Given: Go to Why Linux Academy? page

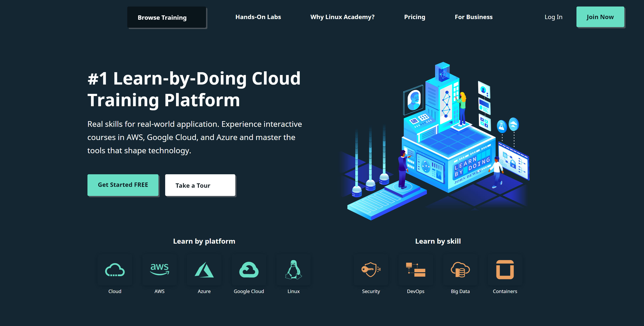Looking at the screenshot, I should (x=342, y=17).
